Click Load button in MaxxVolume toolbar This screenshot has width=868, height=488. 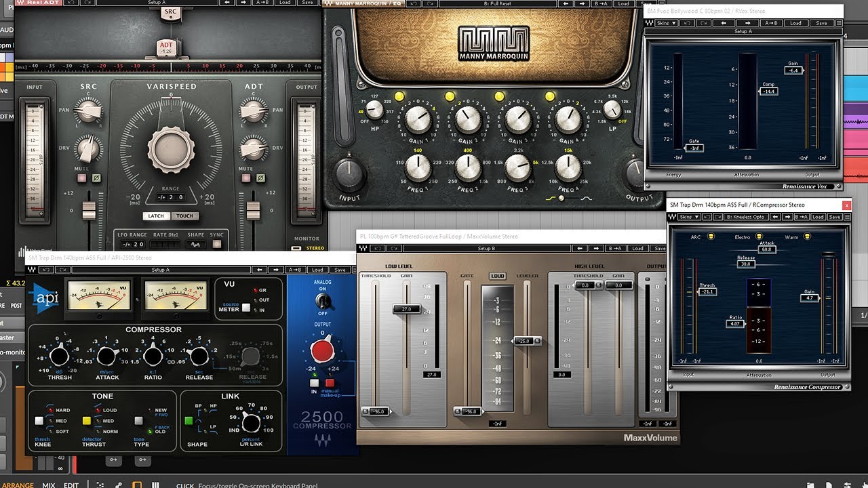tap(637, 249)
